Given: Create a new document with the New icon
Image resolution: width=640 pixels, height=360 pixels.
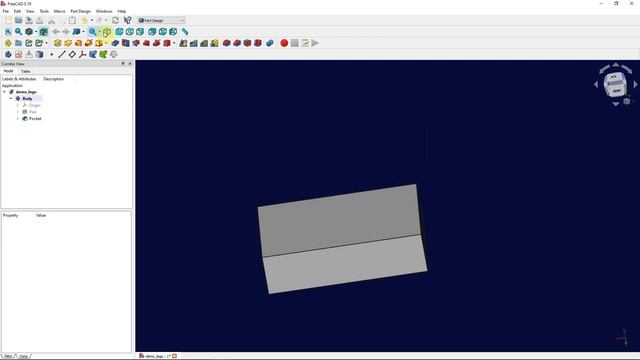Looking at the screenshot, I should [x=8, y=20].
